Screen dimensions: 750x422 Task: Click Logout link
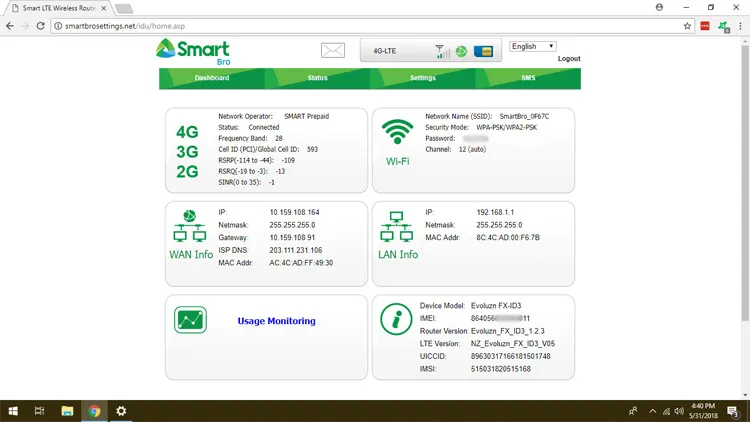click(569, 58)
